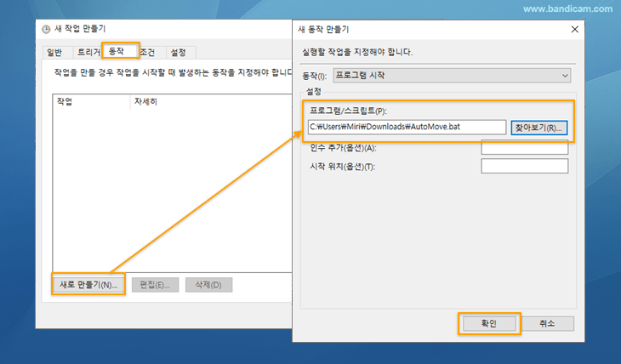This screenshot has height=364, width=621.
Task: Select the 동작 tab
Action: tap(121, 51)
